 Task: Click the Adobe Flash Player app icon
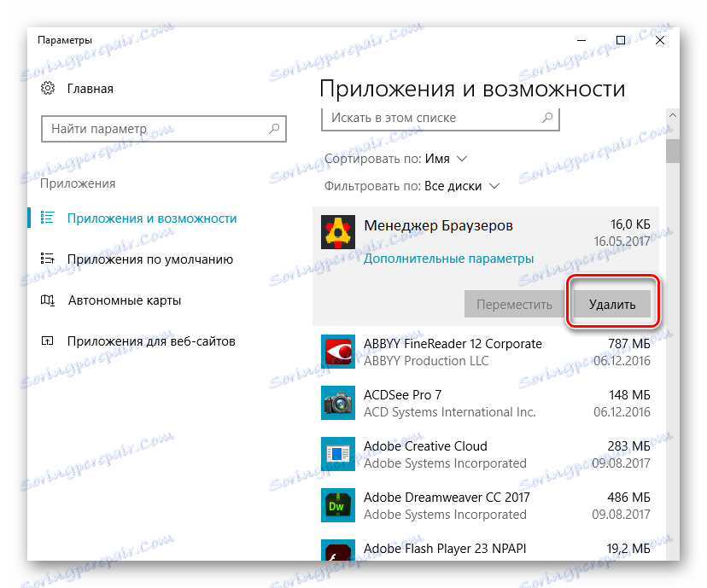(338, 550)
